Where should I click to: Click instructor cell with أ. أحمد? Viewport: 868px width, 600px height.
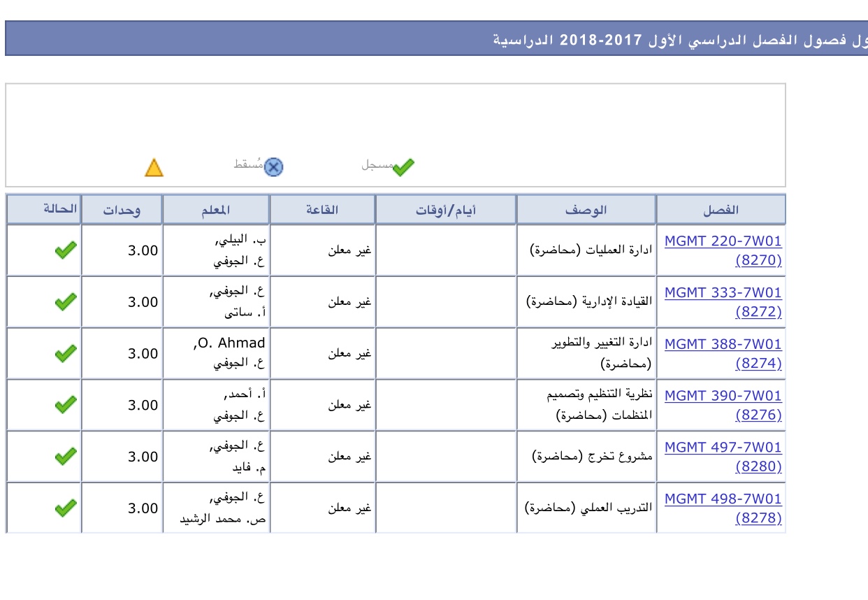click(x=216, y=405)
